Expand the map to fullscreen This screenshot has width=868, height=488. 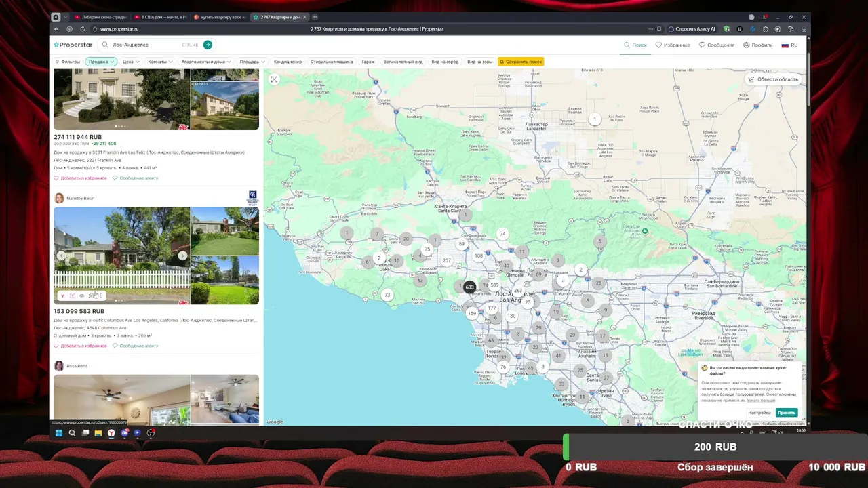click(274, 79)
